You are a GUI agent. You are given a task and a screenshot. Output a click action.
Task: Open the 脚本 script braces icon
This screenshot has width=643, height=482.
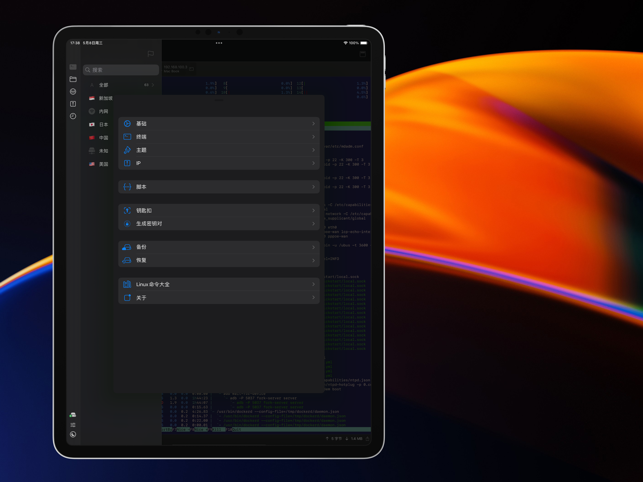pyautogui.click(x=127, y=187)
